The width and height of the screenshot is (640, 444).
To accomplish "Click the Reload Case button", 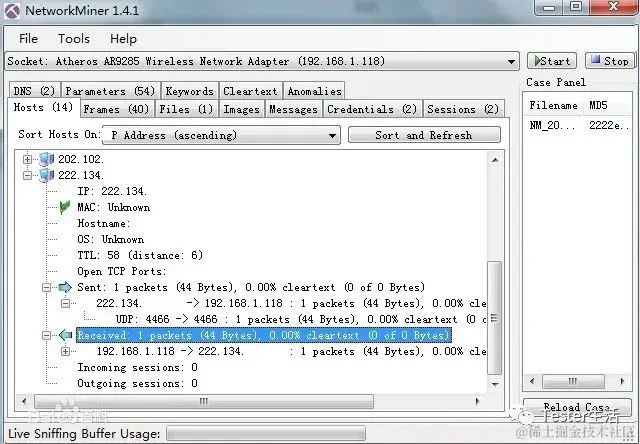I will point(577,407).
